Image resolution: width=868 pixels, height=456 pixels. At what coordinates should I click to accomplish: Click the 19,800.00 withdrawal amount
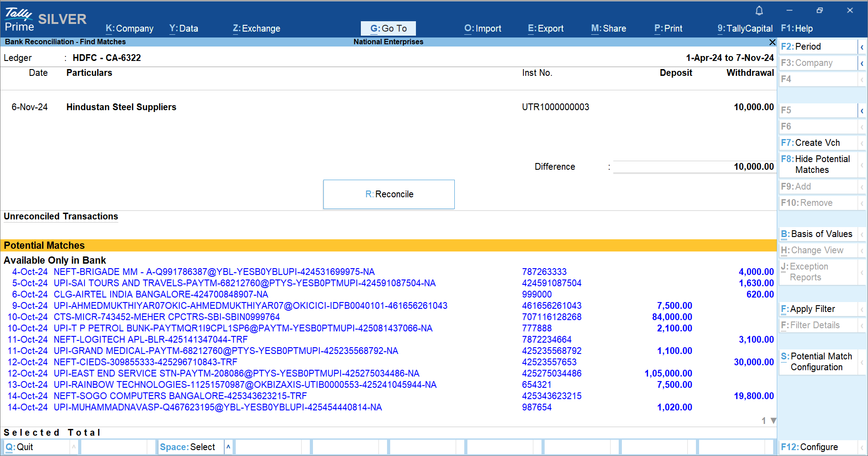754,396
